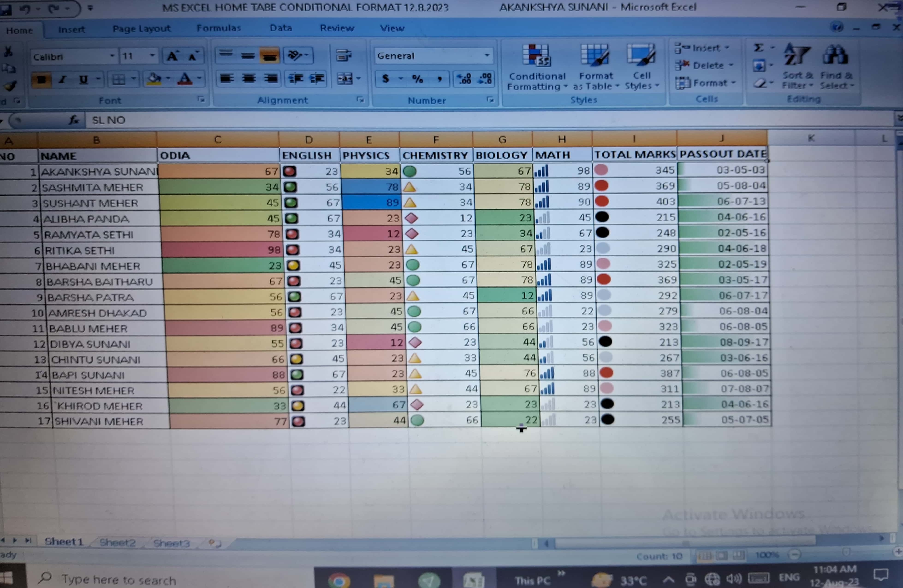Click the Merge and Center icon
903x588 pixels.
coord(345,79)
